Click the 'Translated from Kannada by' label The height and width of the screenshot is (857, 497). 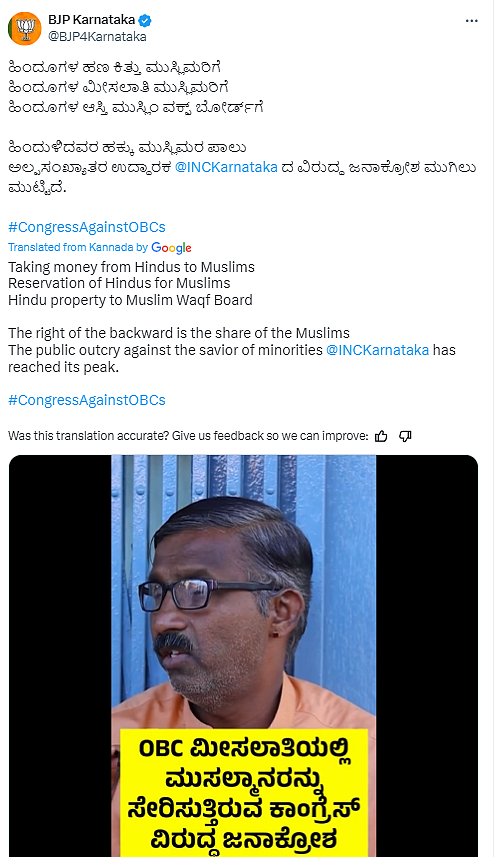[x=78, y=248]
